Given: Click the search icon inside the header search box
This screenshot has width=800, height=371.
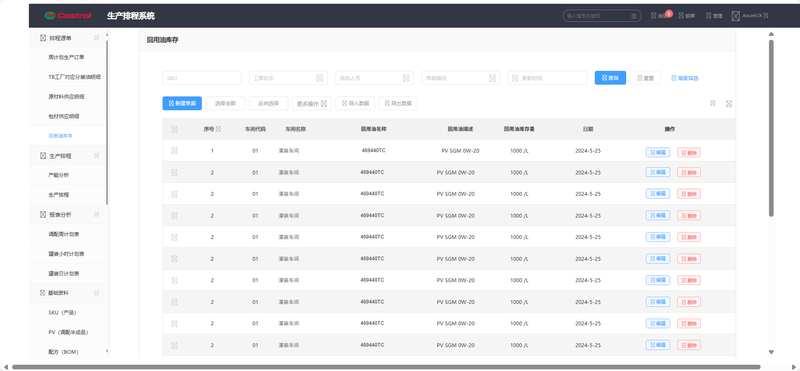Looking at the screenshot, I should (x=634, y=16).
